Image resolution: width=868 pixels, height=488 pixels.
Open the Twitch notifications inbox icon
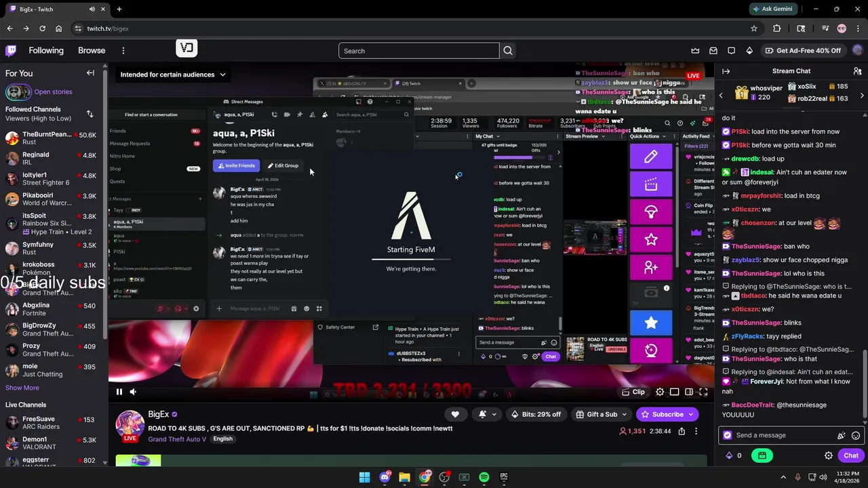pos(713,51)
